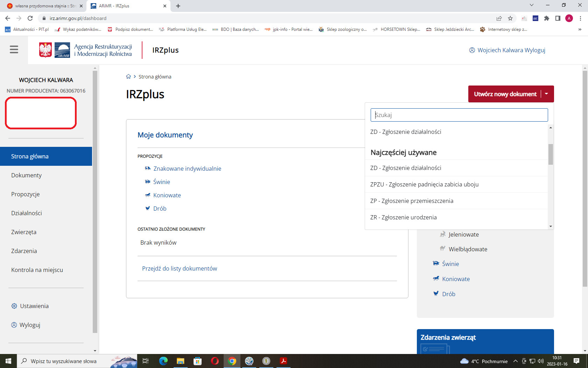The height and width of the screenshot is (368, 588).
Task: Open the hamburger sidebar menu
Action: click(14, 50)
